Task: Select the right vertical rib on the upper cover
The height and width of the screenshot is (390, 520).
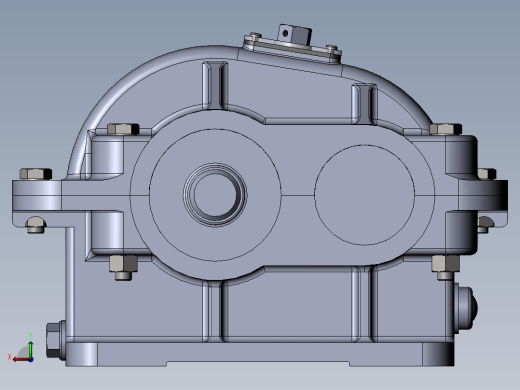Action: click(x=365, y=104)
